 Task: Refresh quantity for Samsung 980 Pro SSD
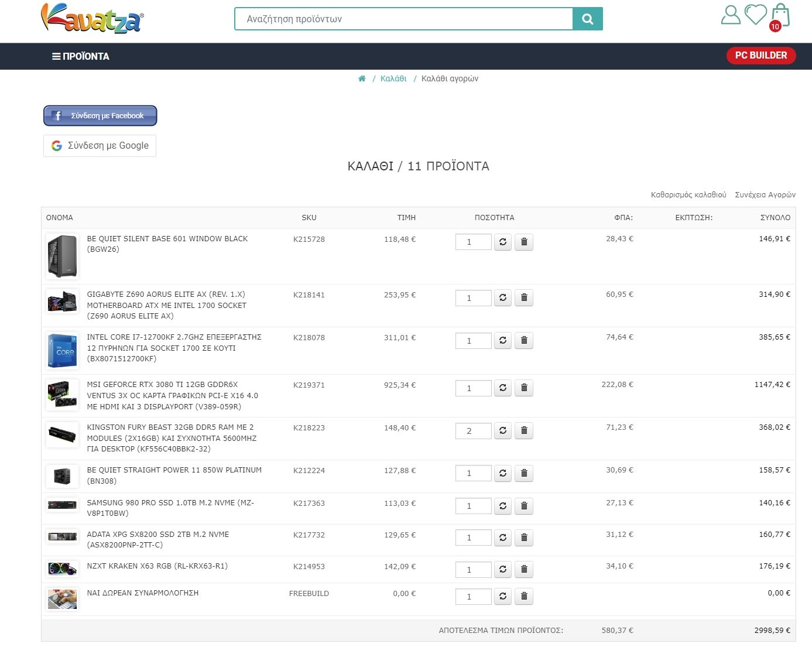click(503, 506)
